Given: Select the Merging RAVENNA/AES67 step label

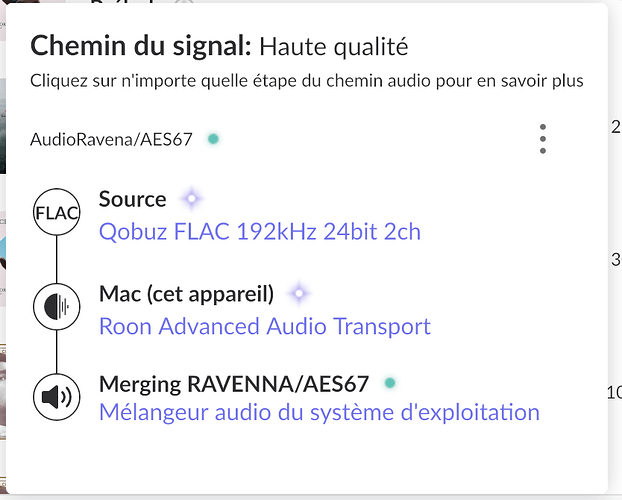Looking at the screenshot, I should click(x=234, y=383).
